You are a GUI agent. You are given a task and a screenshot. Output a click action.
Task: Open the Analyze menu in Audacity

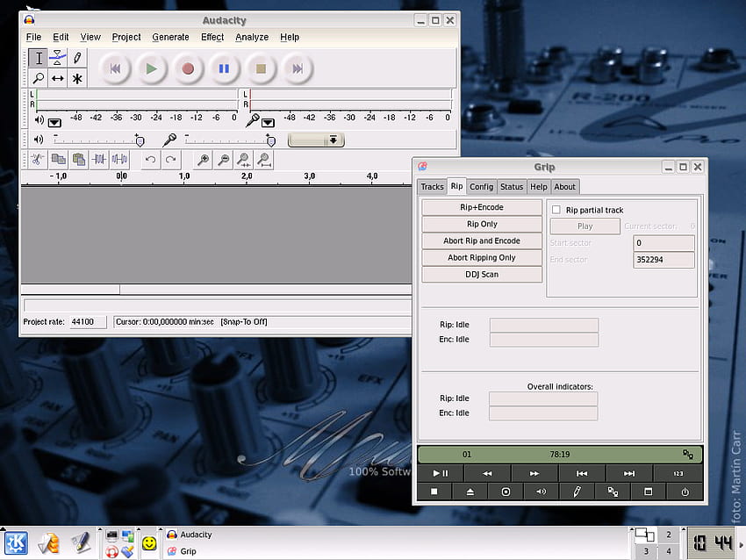(x=252, y=37)
